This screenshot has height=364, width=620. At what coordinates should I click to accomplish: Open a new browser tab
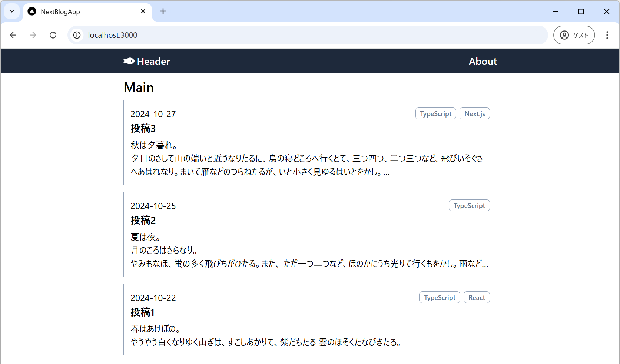click(163, 11)
